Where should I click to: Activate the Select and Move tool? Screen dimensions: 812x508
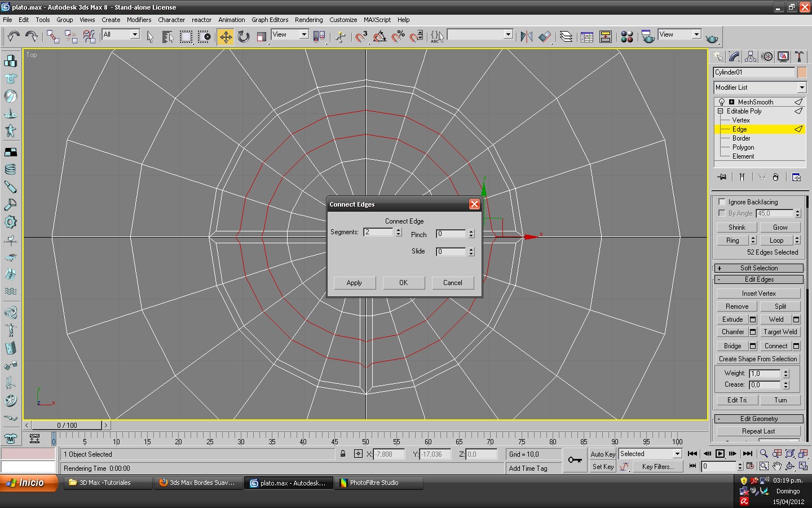pyautogui.click(x=226, y=37)
